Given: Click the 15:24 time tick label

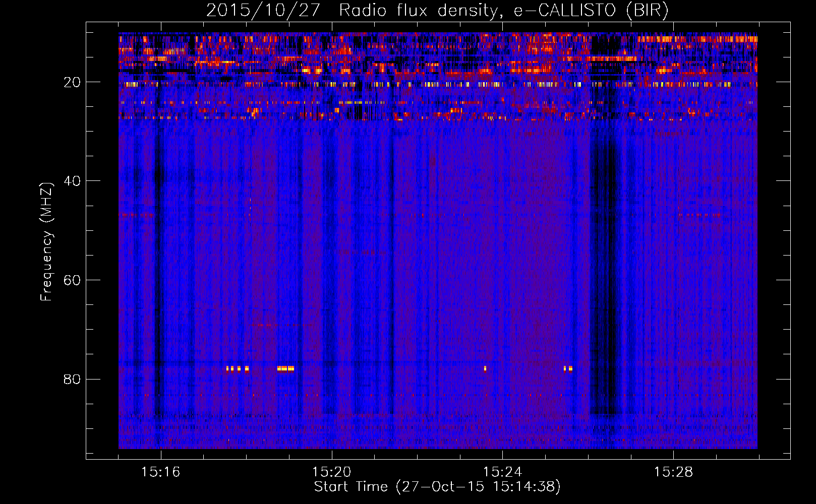Looking at the screenshot, I should [503, 472].
